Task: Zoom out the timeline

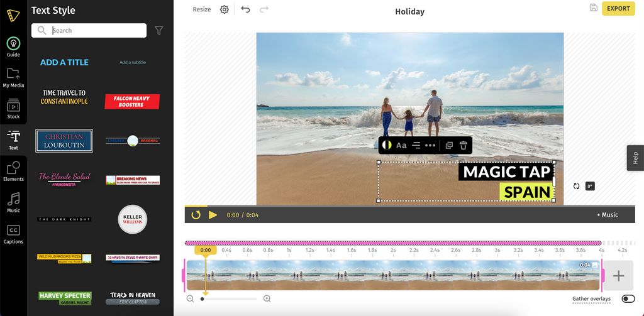Action: [x=190, y=299]
